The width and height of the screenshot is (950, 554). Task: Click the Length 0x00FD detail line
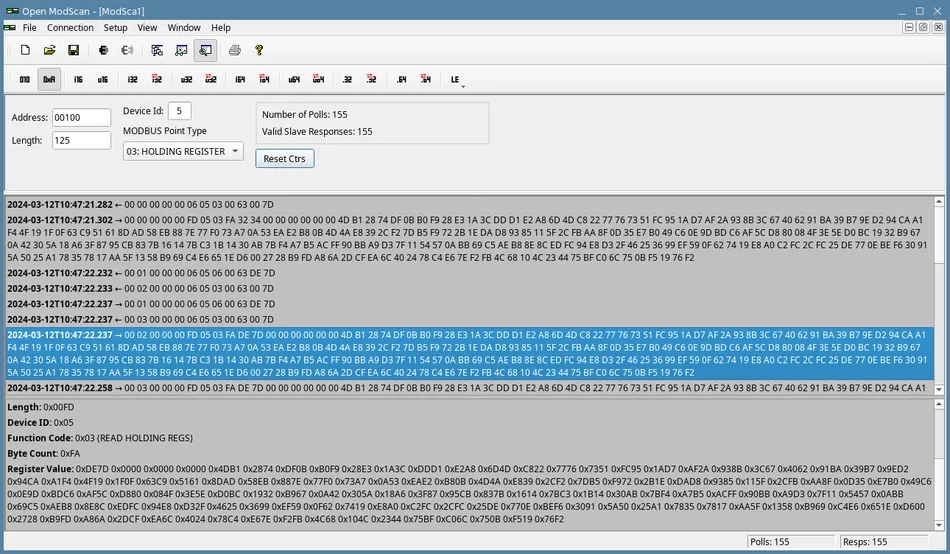[41, 407]
